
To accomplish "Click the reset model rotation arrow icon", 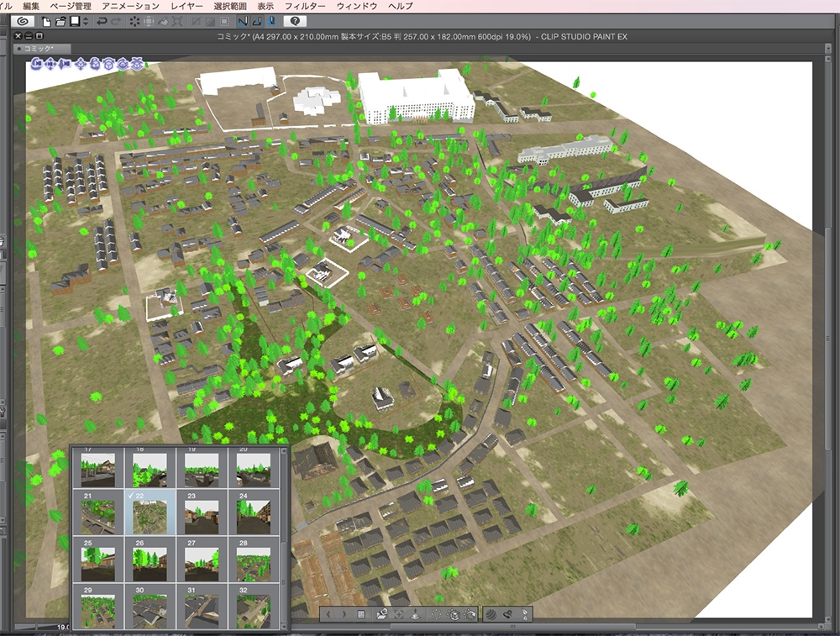I will [470, 614].
